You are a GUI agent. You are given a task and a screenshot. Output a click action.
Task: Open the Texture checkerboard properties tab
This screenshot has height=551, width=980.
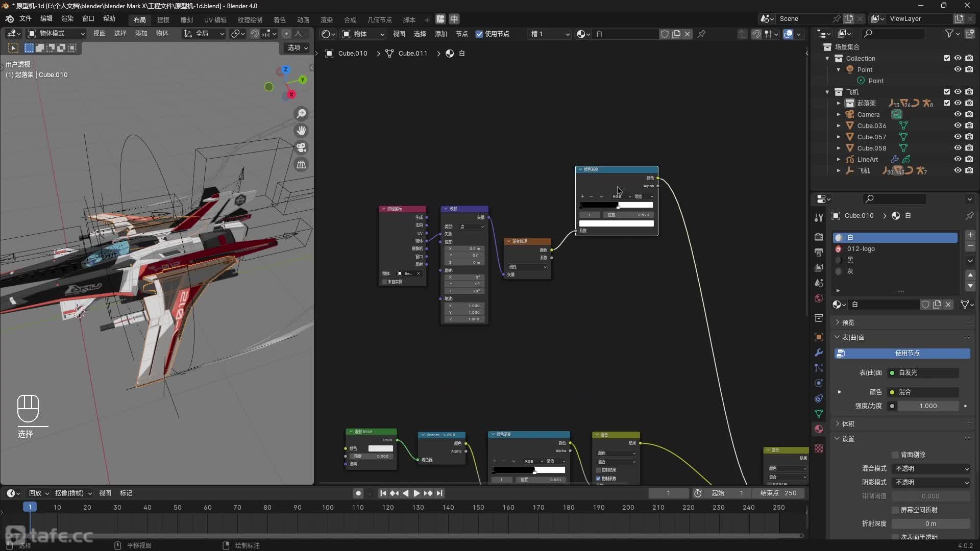coord(819,448)
